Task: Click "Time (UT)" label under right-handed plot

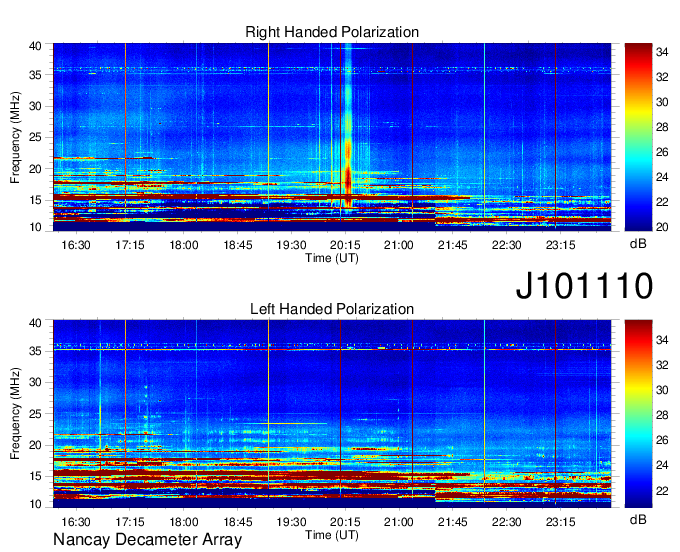Action: point(332,258)
